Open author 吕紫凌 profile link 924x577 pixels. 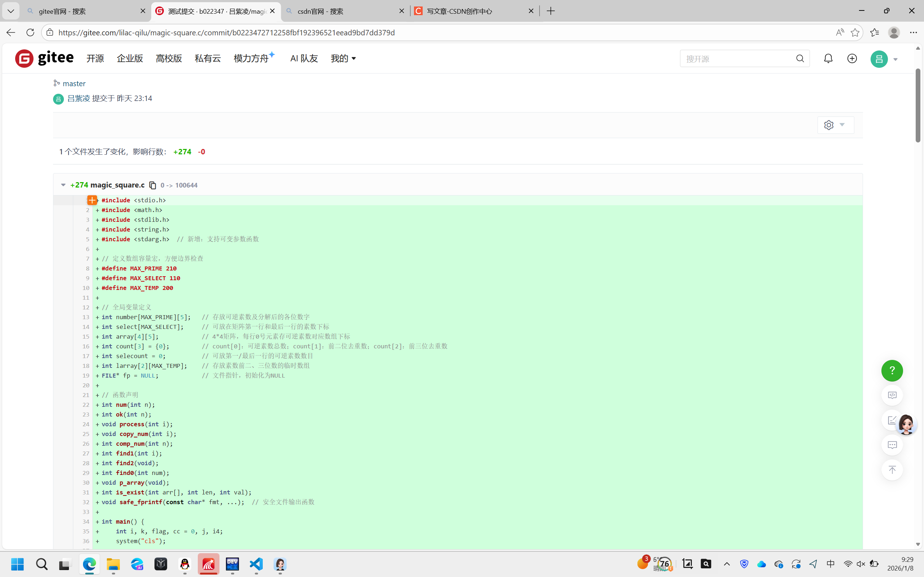coord(79,98)
